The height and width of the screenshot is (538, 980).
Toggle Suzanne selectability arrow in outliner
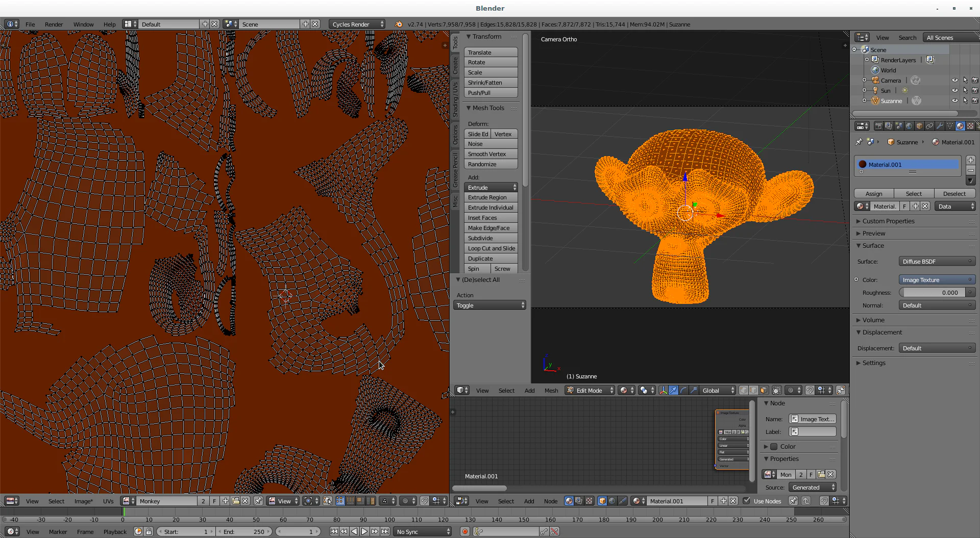pyautogui.click(x=965, y=100)
